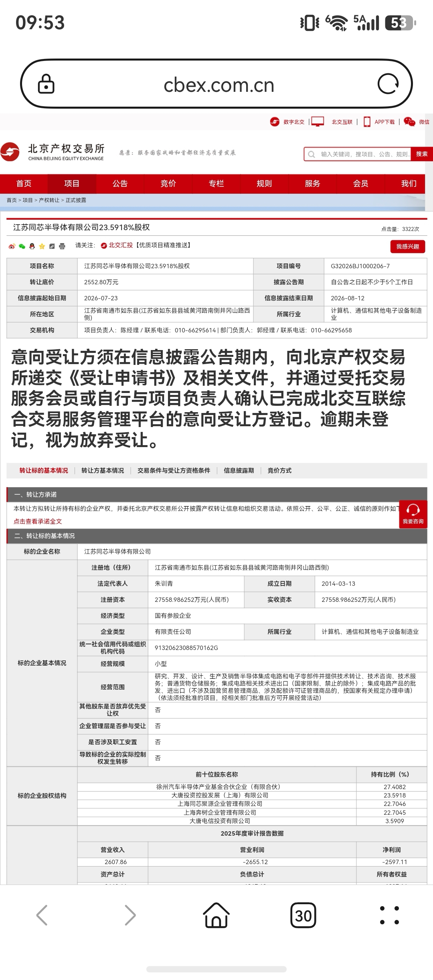Click the 北京产权交易所 logo
433x980 pixels.
point(53,152)
